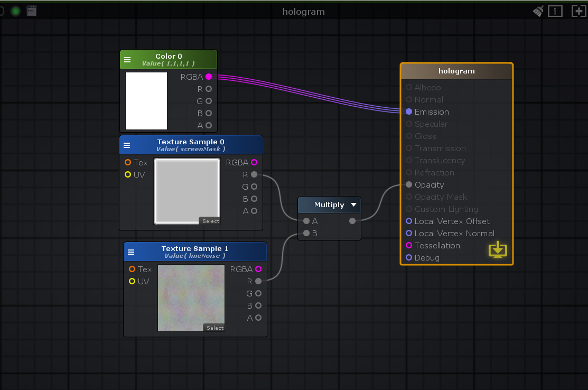
Task: Open the shader code window icon
Action: pyautogui.click(x=32, y=11)
